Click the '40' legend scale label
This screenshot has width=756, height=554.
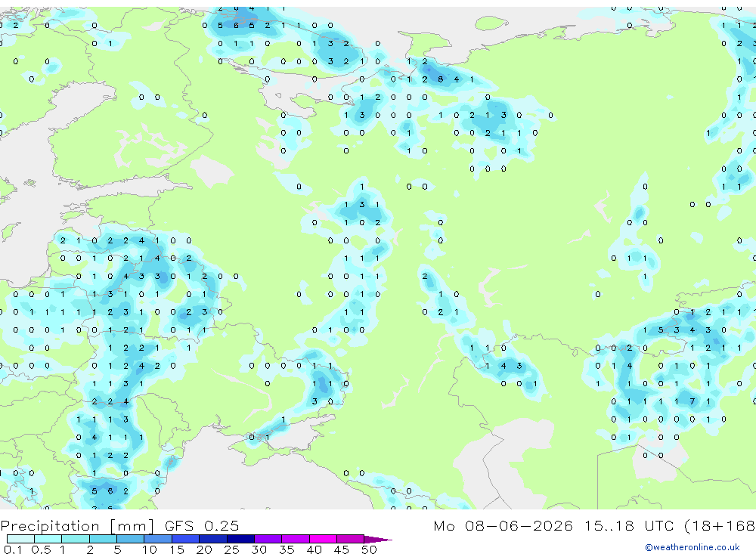pos(314,549)
